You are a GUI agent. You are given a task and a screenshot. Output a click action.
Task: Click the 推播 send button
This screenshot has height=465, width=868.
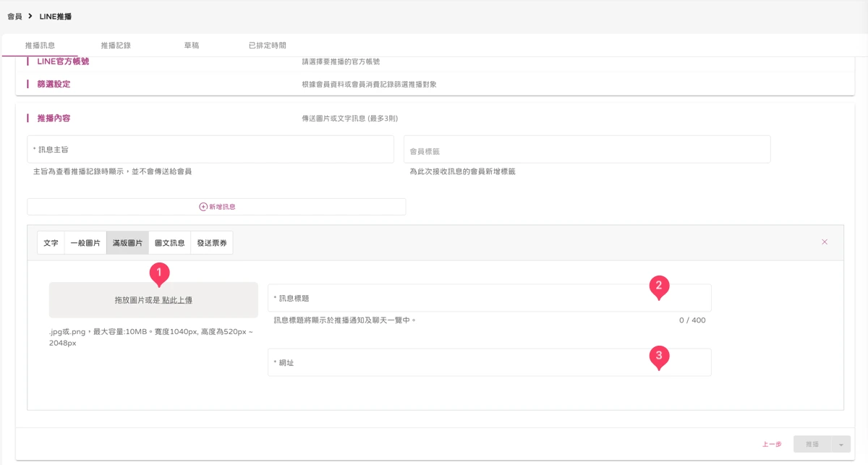[812, 444]
